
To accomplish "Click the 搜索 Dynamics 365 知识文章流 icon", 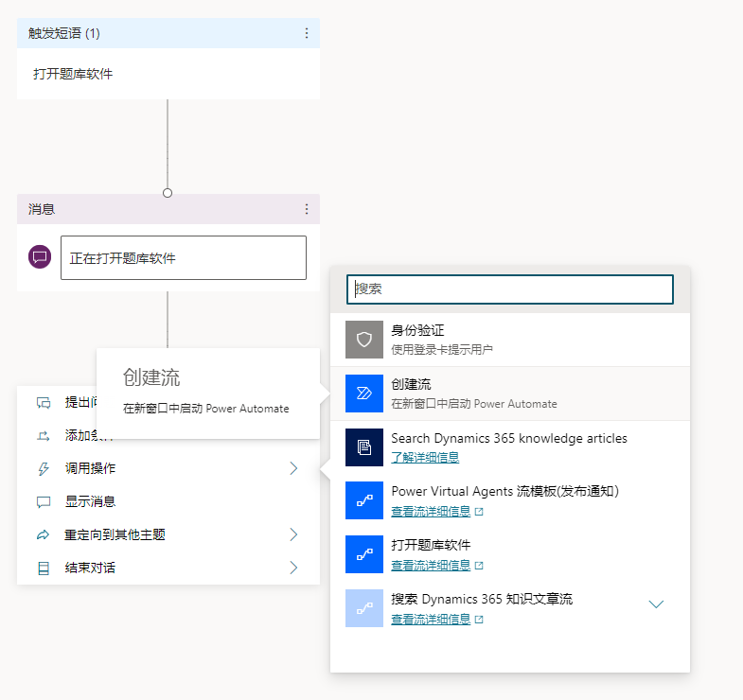I will point(363,608).
